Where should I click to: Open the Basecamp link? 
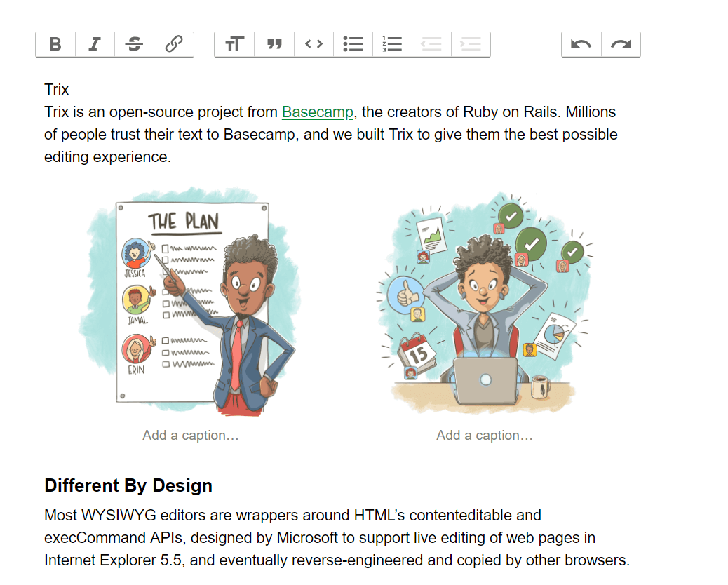(318, 112)
